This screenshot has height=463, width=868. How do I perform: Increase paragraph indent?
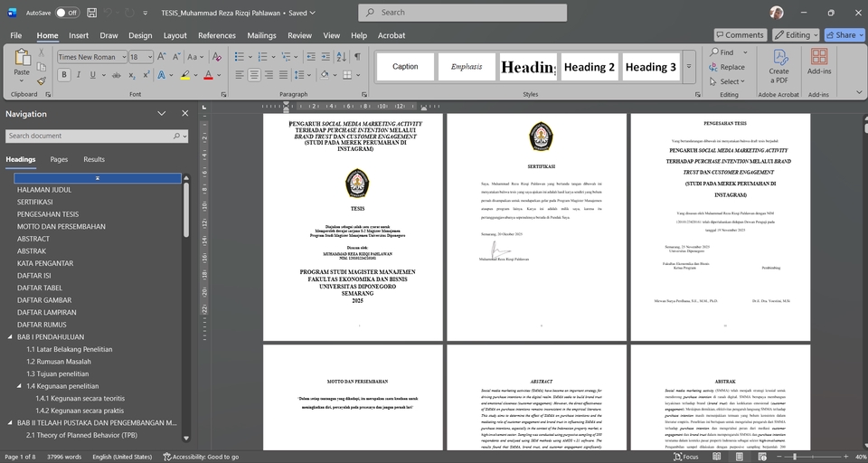[x=325, y=56]
